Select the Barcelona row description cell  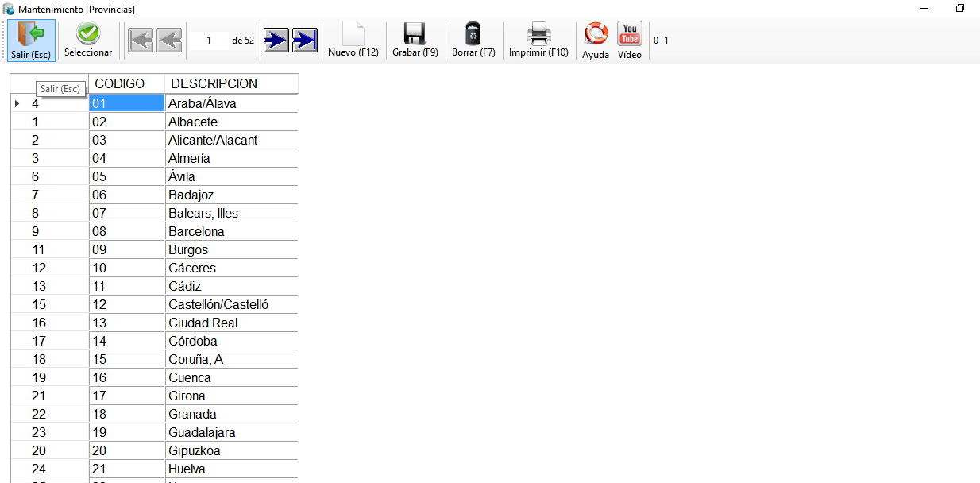pos(231,232)
